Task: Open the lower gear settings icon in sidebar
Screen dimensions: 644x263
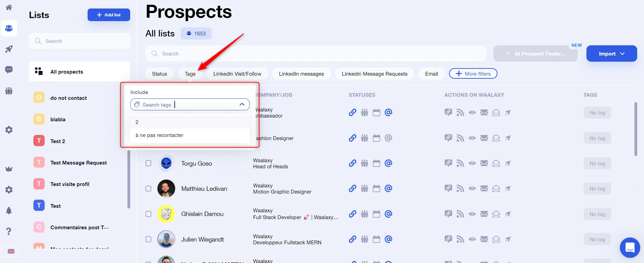Action: tap(9, 190)
